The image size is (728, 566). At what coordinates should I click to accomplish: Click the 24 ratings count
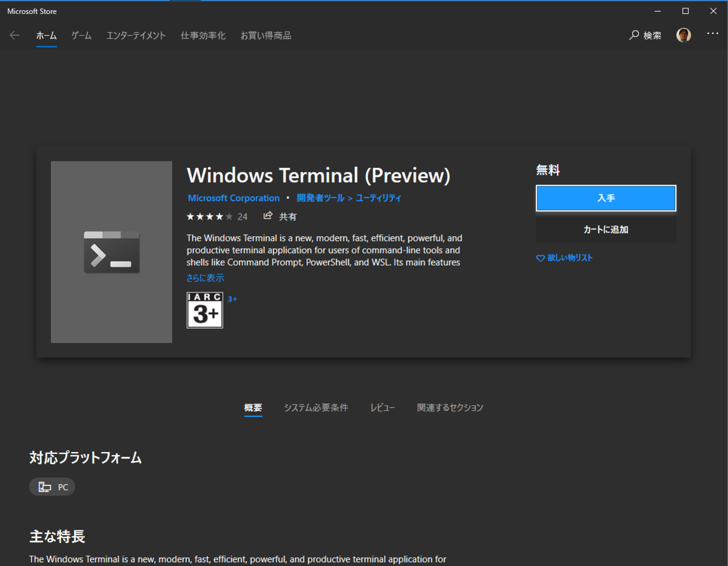[x=243, y=217]
